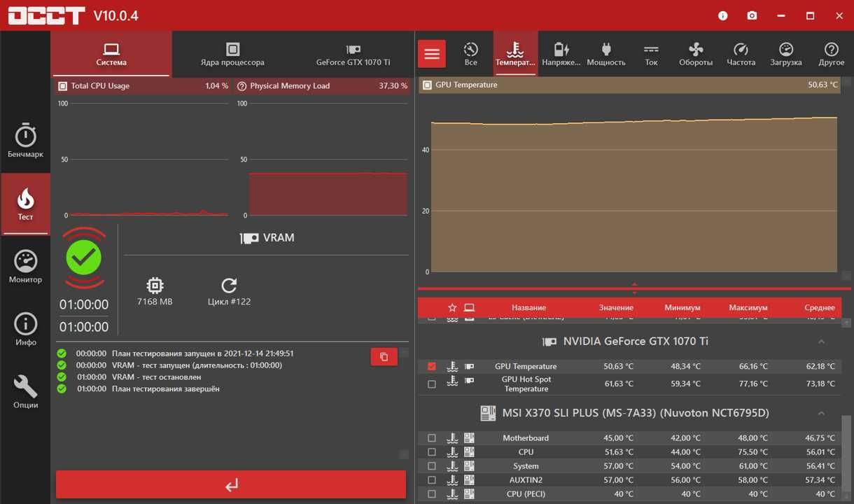Check the GPU Hot Spot Temperature checkbox
The width and height of the screenshot is (854, 504).
coord(432,384)
